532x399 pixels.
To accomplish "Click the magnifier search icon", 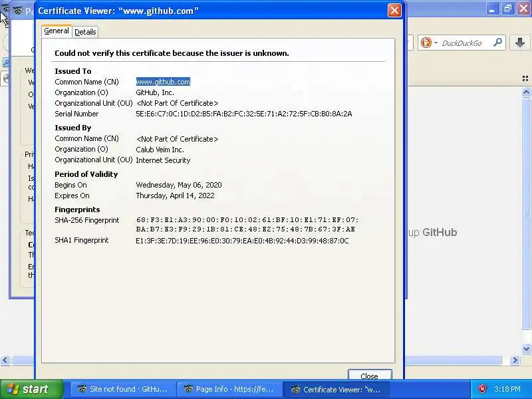I will pyautogui.click(x=497, y=43).
